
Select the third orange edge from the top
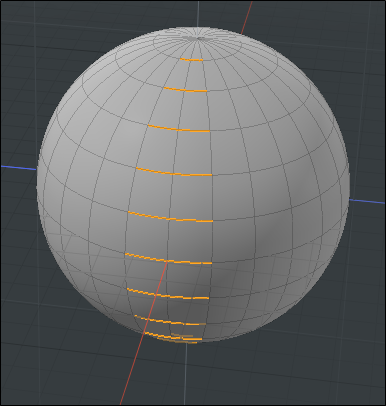point(179,128)
